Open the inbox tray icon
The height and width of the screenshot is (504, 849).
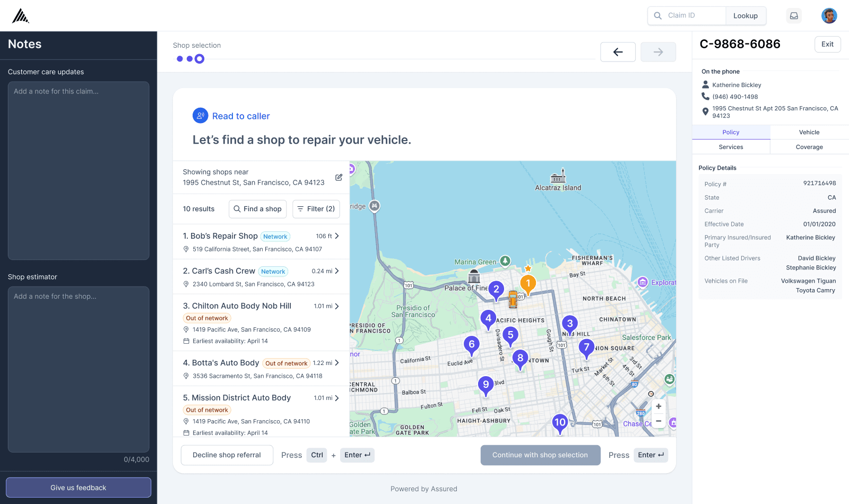(794, 15)
